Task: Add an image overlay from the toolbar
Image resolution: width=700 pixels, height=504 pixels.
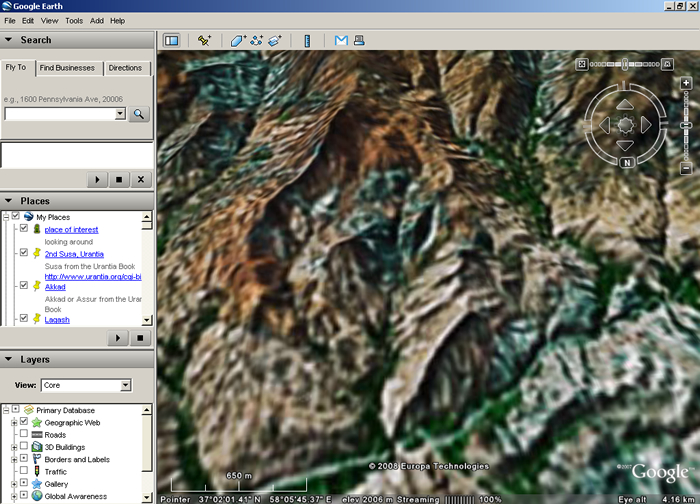Action: tap(275, 41)
